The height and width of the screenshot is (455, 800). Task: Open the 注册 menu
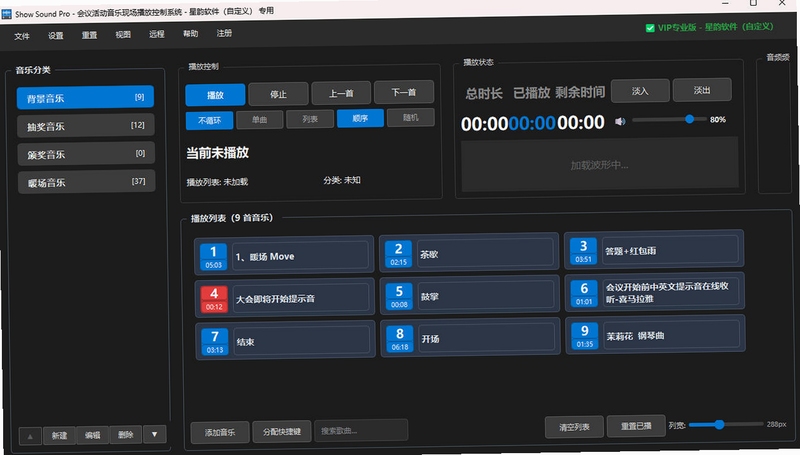[x=224, y=33]
